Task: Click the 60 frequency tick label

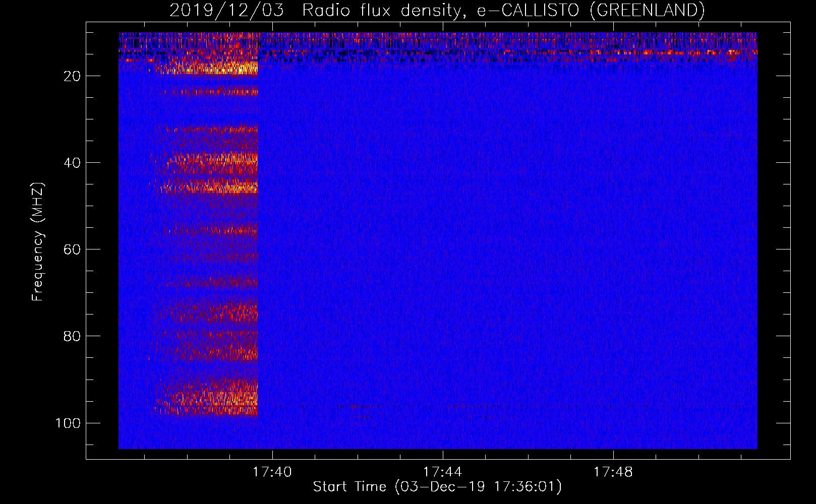Action: [x=72, y=249]
